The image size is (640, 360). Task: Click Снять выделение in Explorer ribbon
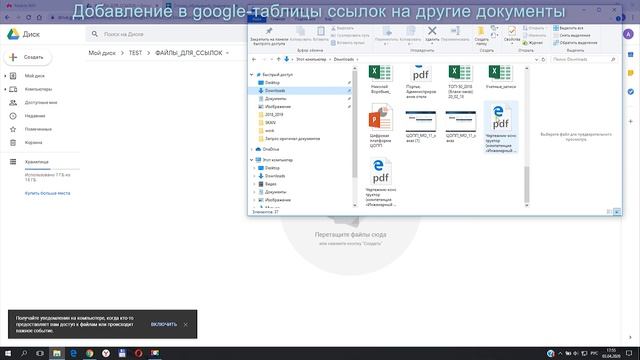[571, 36]
